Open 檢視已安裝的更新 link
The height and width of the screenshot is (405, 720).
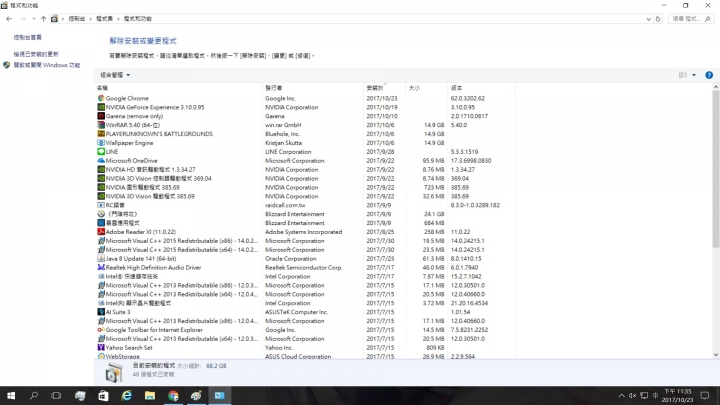coord(36,54)
